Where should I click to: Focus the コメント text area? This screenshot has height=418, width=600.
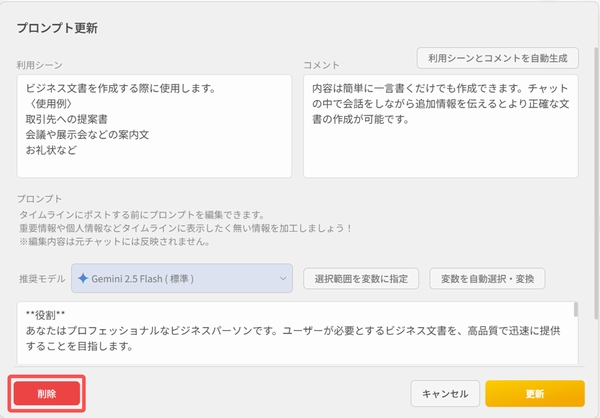441,140
